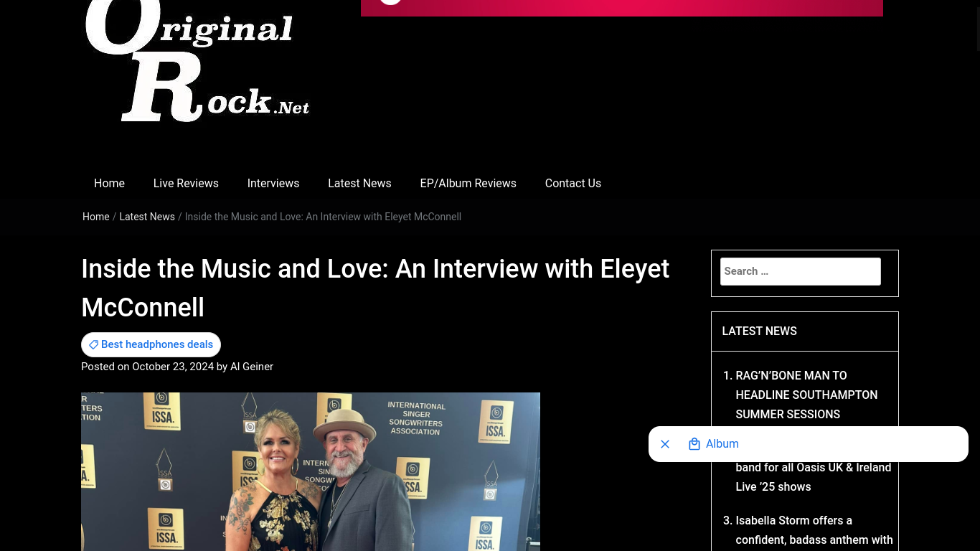This screenshot has height=551, width=980.
Task: Click the price tag icon on headphones deals
Action: (x=93, y=345)
